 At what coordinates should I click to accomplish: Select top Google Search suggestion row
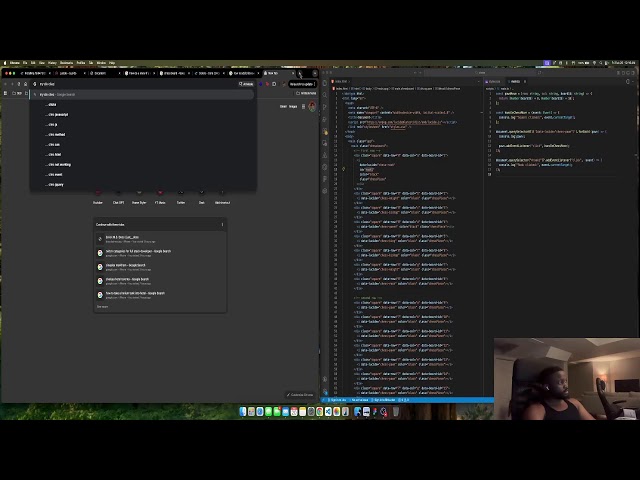pyautogui.click(x=142, y=94)
